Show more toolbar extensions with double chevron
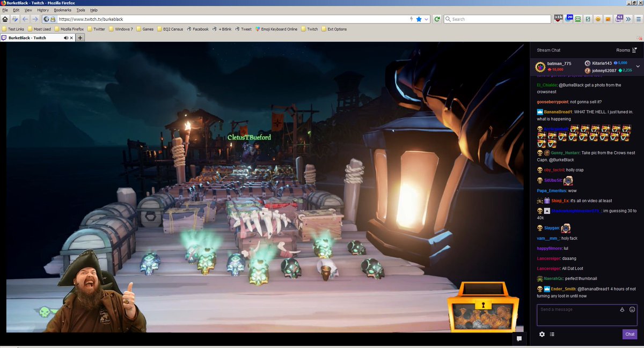 628,19
